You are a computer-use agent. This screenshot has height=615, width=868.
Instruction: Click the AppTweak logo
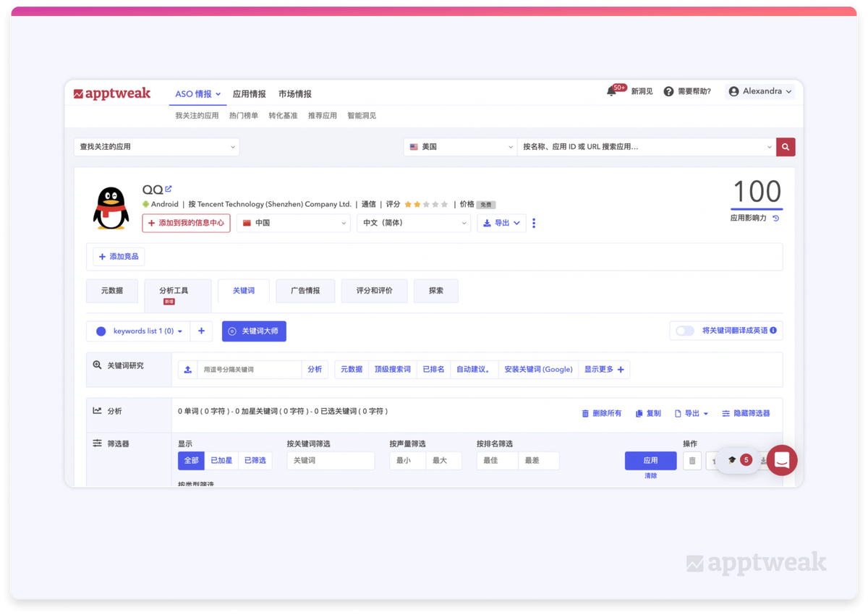[112, 93]
